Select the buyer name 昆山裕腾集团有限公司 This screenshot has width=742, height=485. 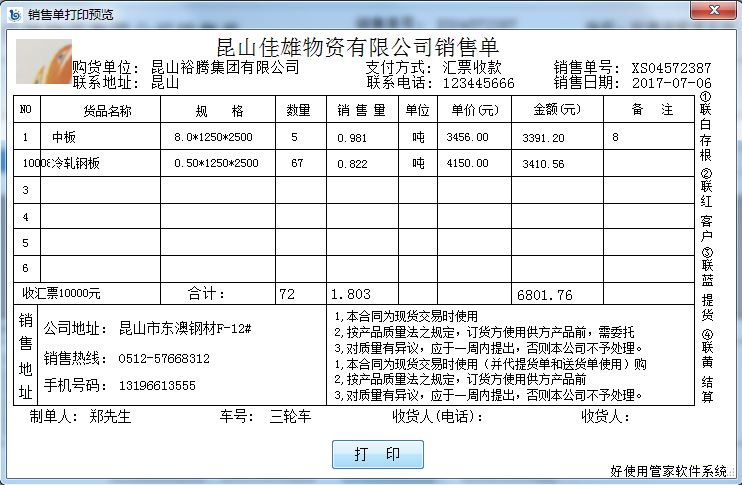click(224, 68)
